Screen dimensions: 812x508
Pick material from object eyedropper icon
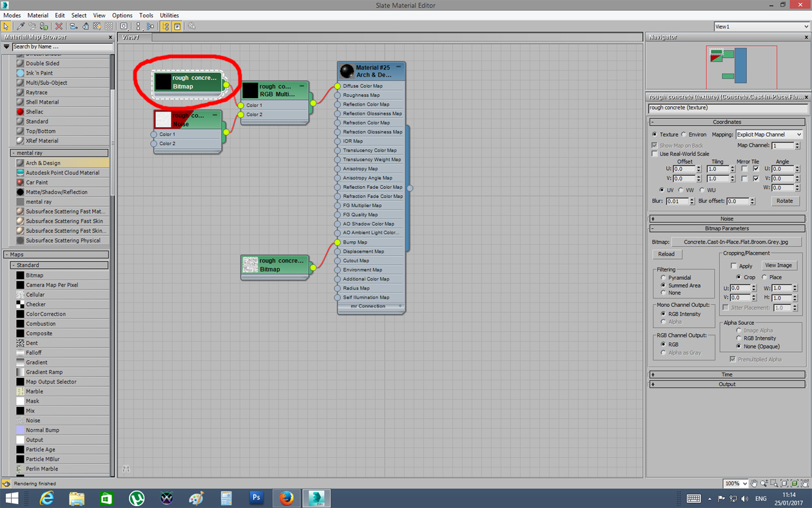(21, 26)
